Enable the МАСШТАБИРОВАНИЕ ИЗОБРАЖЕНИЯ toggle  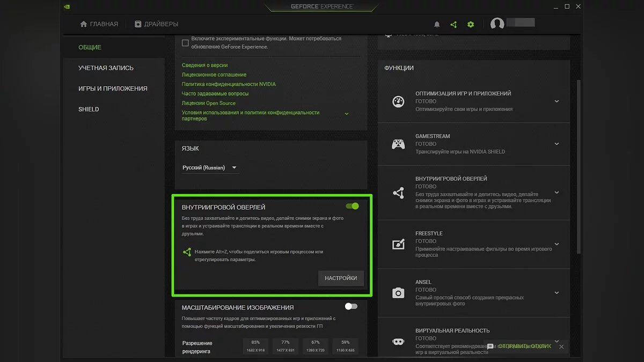point(351,306)
